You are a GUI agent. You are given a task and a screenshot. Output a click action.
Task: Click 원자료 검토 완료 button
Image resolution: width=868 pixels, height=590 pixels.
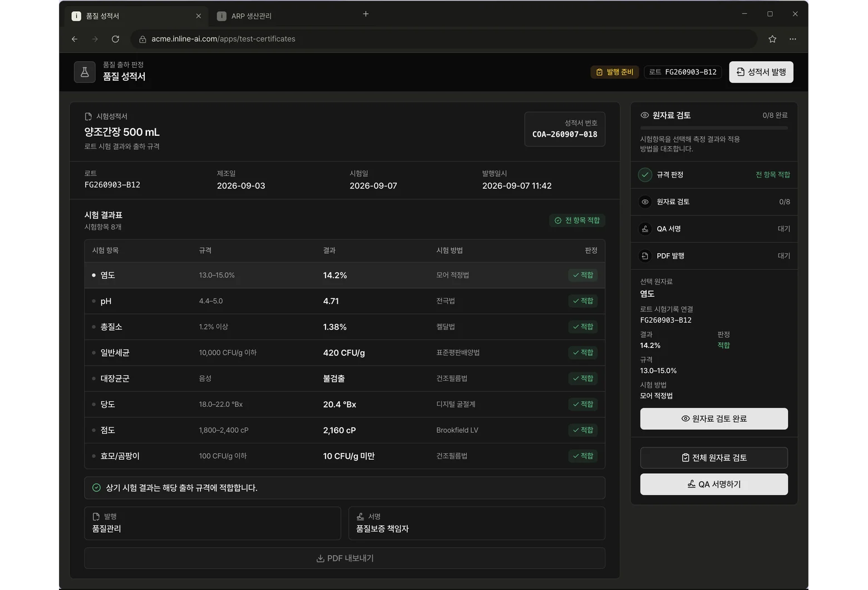(714, 419)
